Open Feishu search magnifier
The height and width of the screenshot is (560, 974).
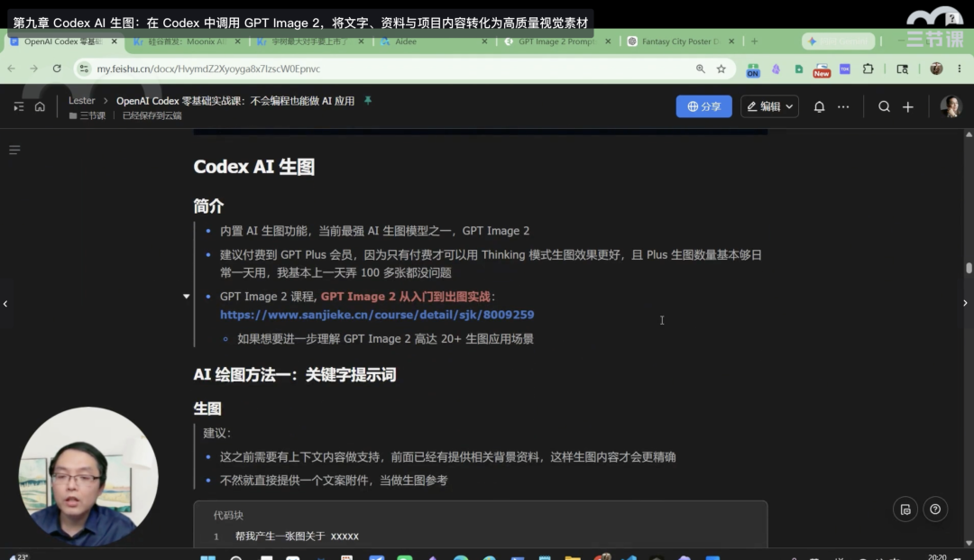pyautogui.click(x=884, y=106)
